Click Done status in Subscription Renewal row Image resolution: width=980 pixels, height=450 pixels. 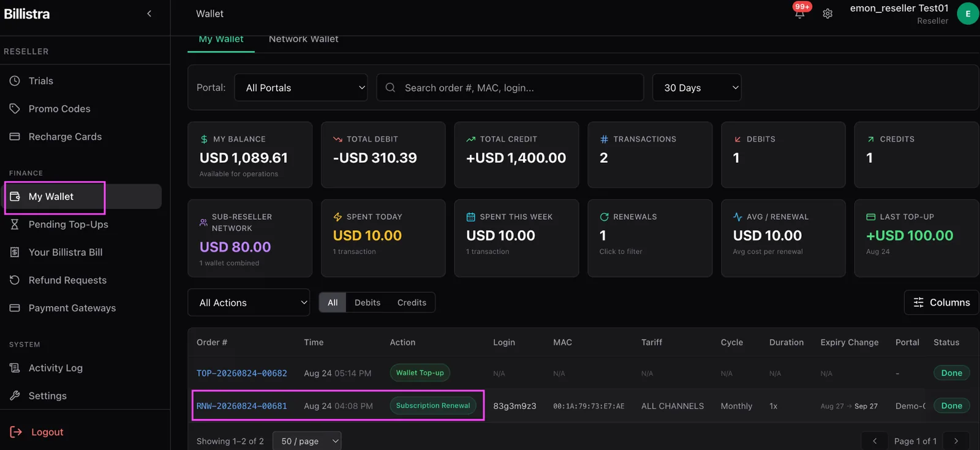[951, 405]
